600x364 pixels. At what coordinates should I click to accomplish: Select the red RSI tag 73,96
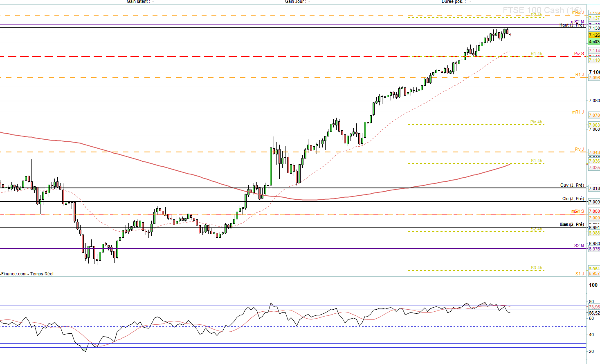tap(594, 307)
